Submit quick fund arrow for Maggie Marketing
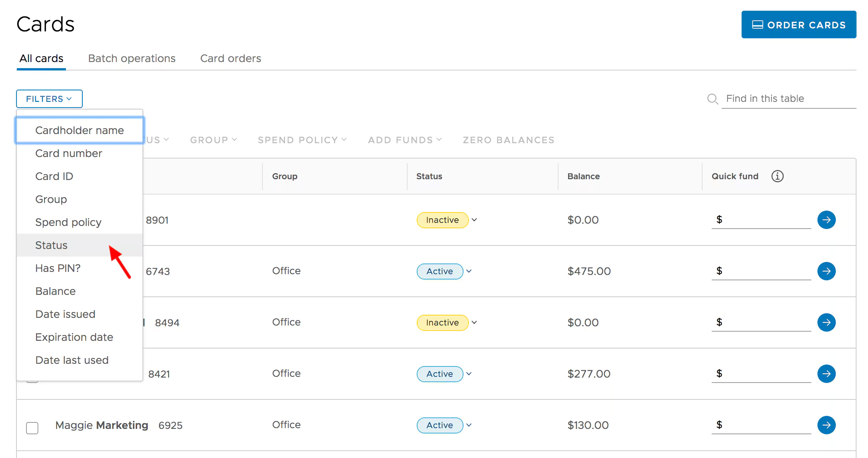The height and width of the screenshot is (458, 868). pos(826,425)
